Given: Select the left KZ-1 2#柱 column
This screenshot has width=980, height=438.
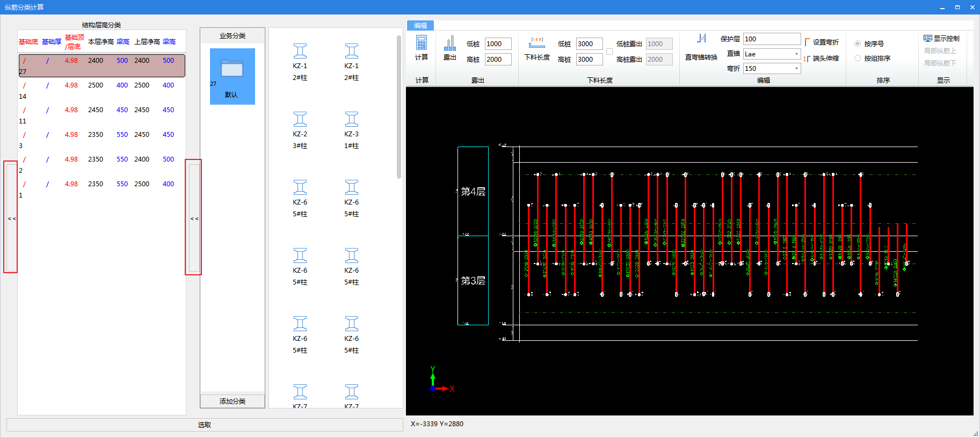Looking at the screenshot, I should point(300,62).
